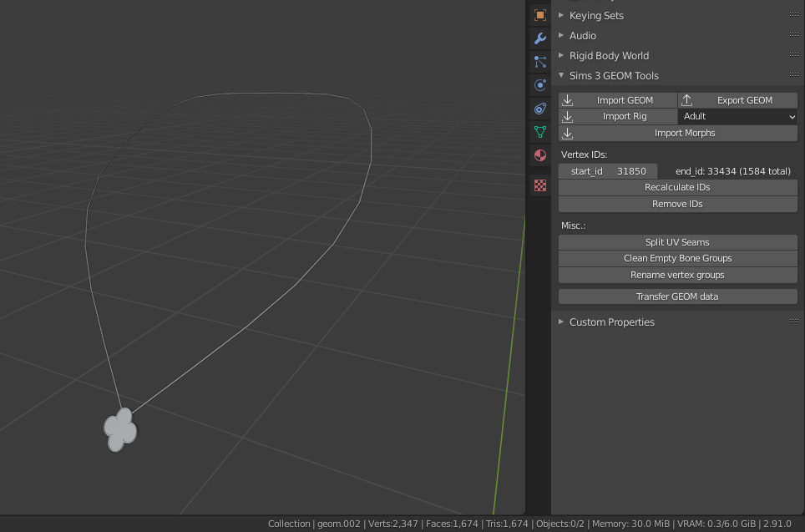Open the Object properties tab
Viewport: 805px width, 532px height.
(x=539, y=15)
